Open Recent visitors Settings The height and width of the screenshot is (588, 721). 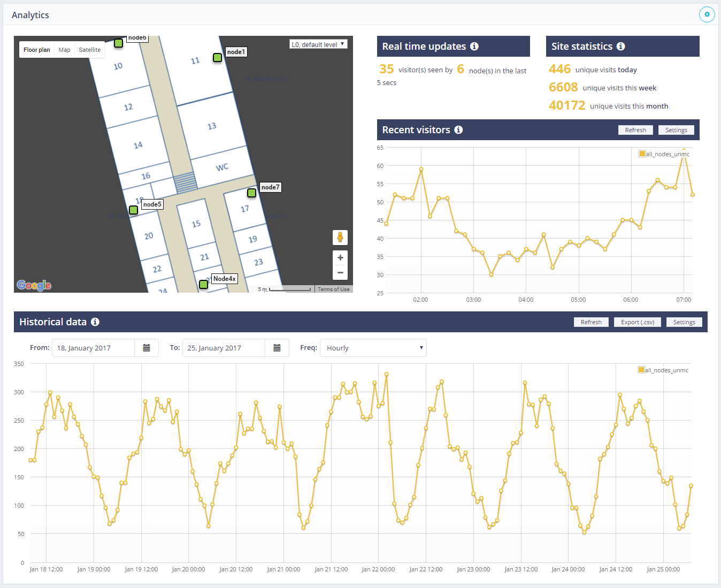coord(676,130)
